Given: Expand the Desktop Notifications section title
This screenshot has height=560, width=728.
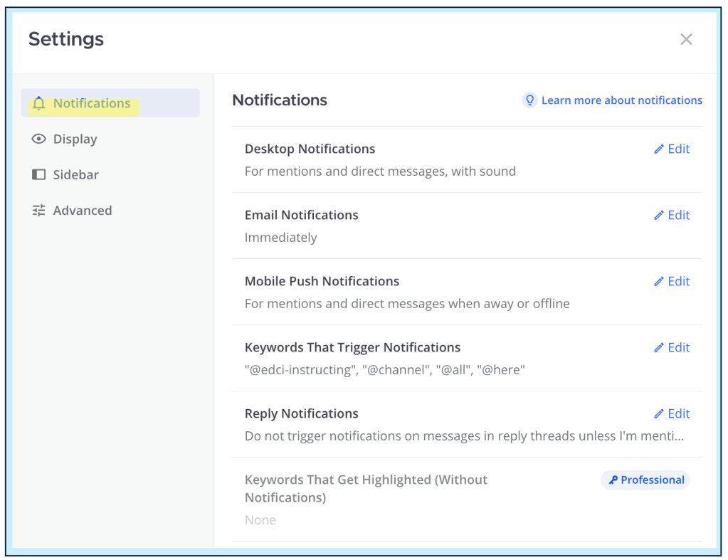Looking at the screenshot, I should pyautogui.click(x=310, y=149).
